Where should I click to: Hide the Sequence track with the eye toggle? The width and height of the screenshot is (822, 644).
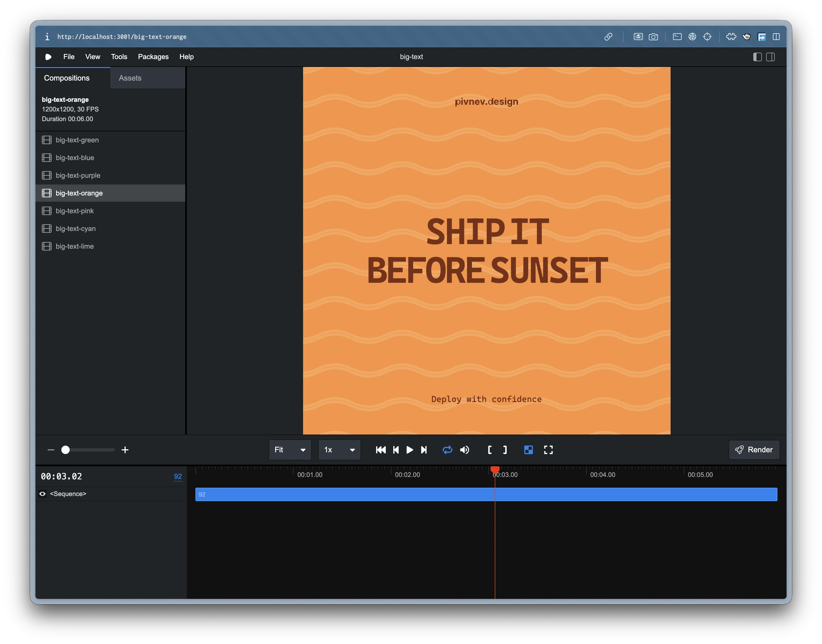(42, 494)
